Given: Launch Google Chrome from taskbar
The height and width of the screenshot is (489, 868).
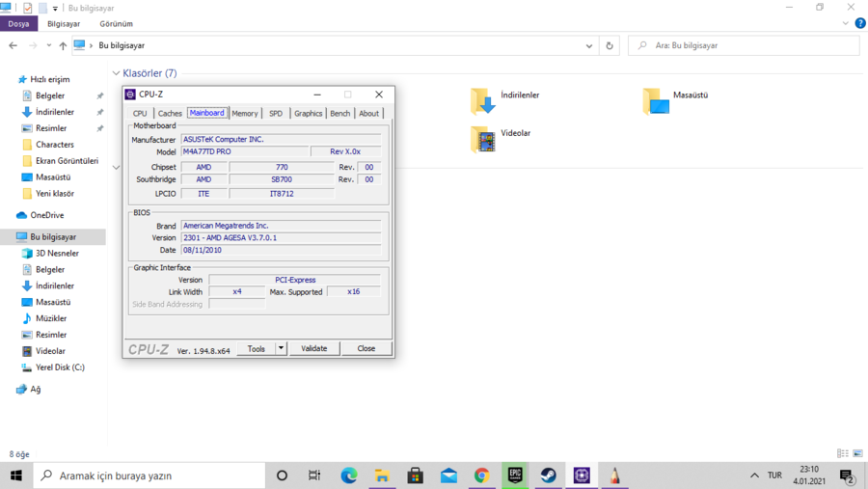Looking at the screenshot, I should [x=481, y=475].
